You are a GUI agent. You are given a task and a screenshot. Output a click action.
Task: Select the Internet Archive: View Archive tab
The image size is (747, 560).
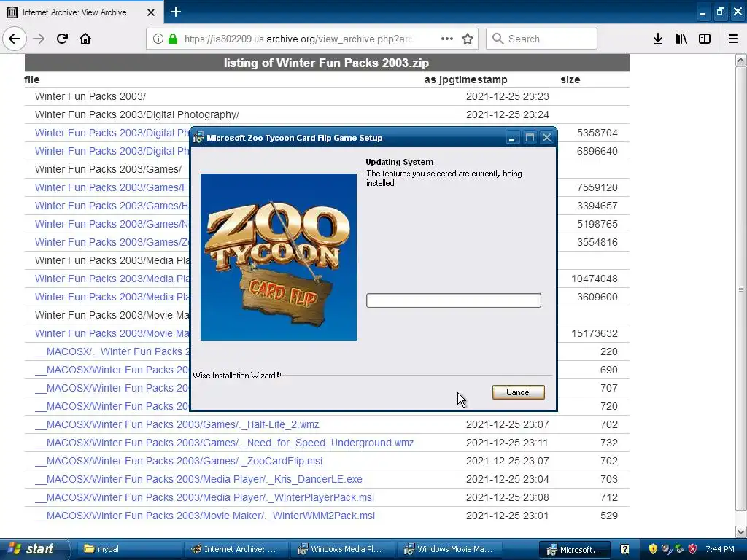(82, 12)
